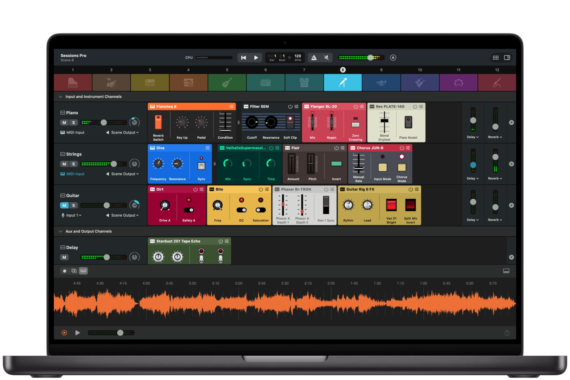Click the orange audio waveform

(285, 303)
